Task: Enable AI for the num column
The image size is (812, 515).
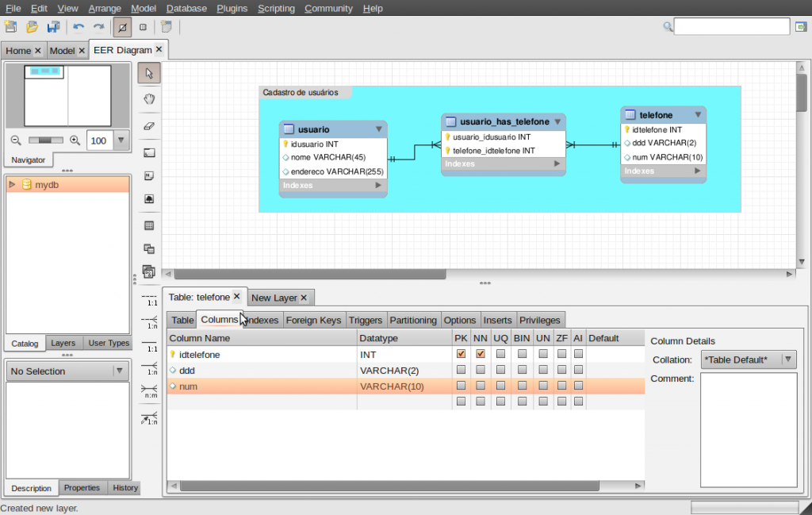Action: click(x=578, y=386)
